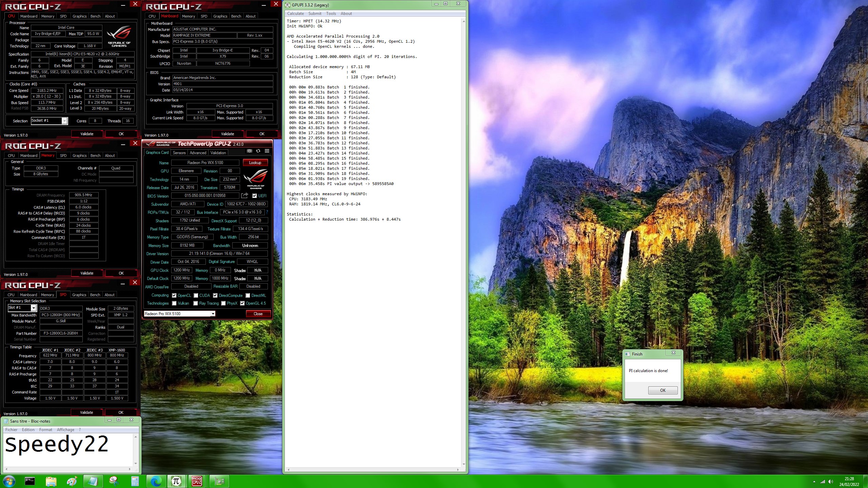Open the Tools menu in GPUPI
Screen dimensions: 868x488
tap(331, 14)
